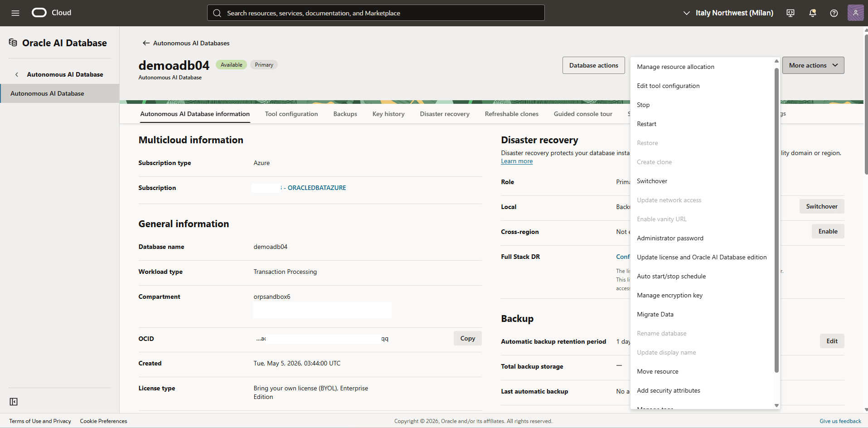Image resolution: width=868 pixels, height=428 pixels.
Task: Click the Transaction Processing workload value
Action: [x=285, y=272]
